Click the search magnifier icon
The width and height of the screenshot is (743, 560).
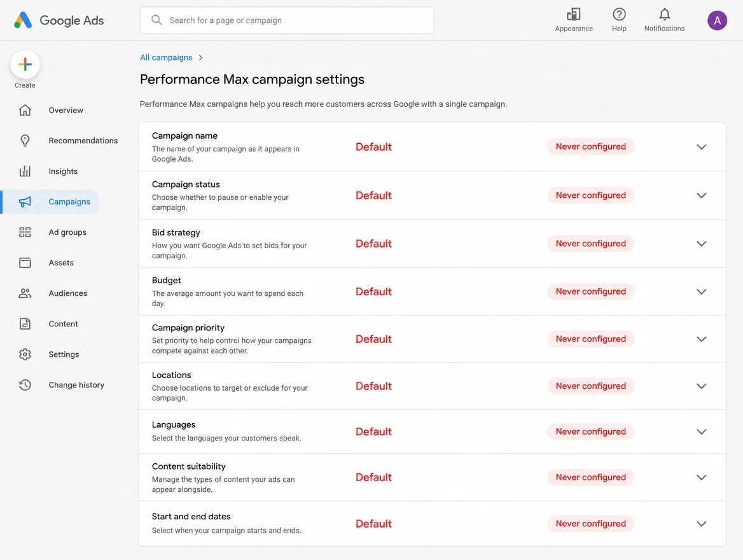click(x=156, y=20)
